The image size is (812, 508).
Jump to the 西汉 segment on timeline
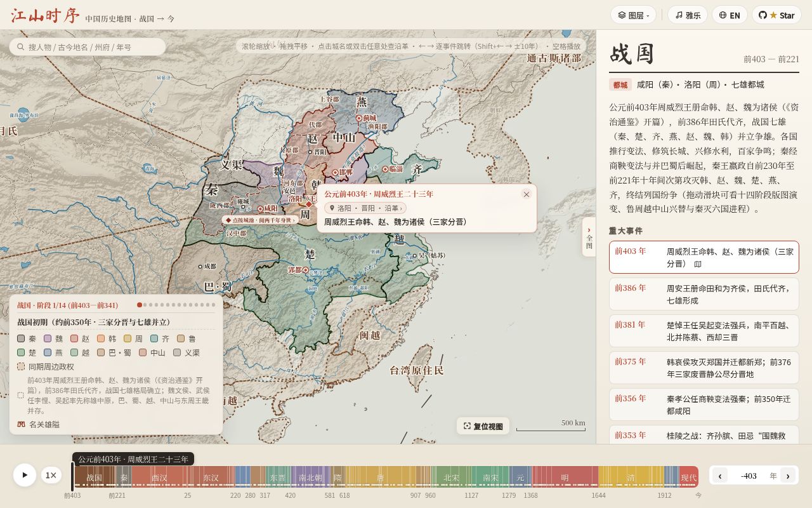[x=159, y=478]
